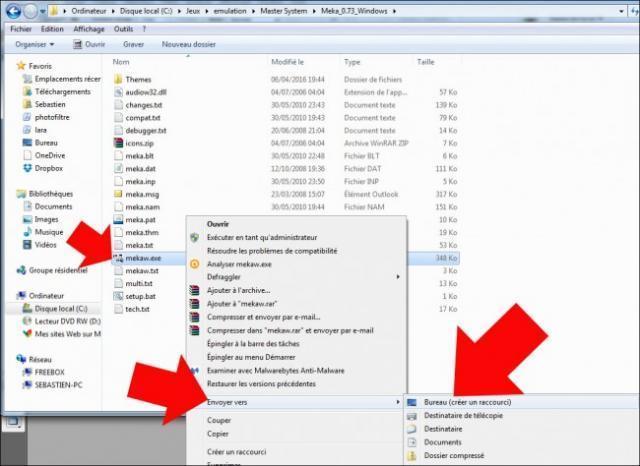Expand the Organiser dropdown

point(36,45)
